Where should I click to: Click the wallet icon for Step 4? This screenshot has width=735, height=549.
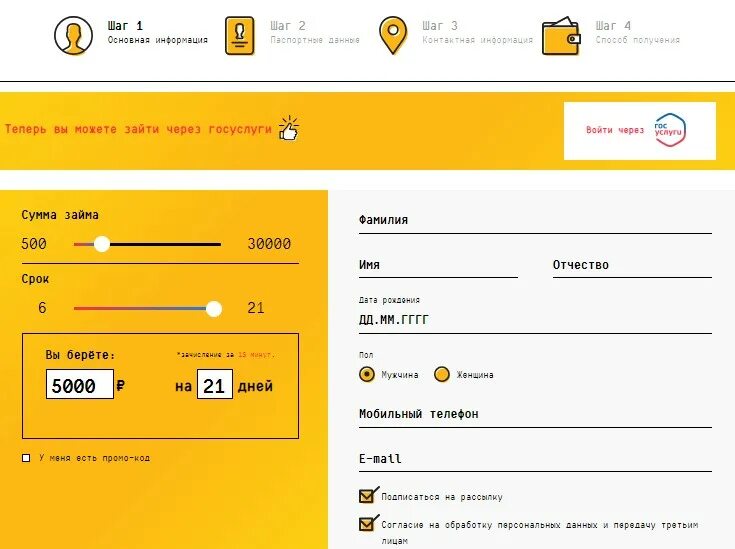tap(561, 36)
